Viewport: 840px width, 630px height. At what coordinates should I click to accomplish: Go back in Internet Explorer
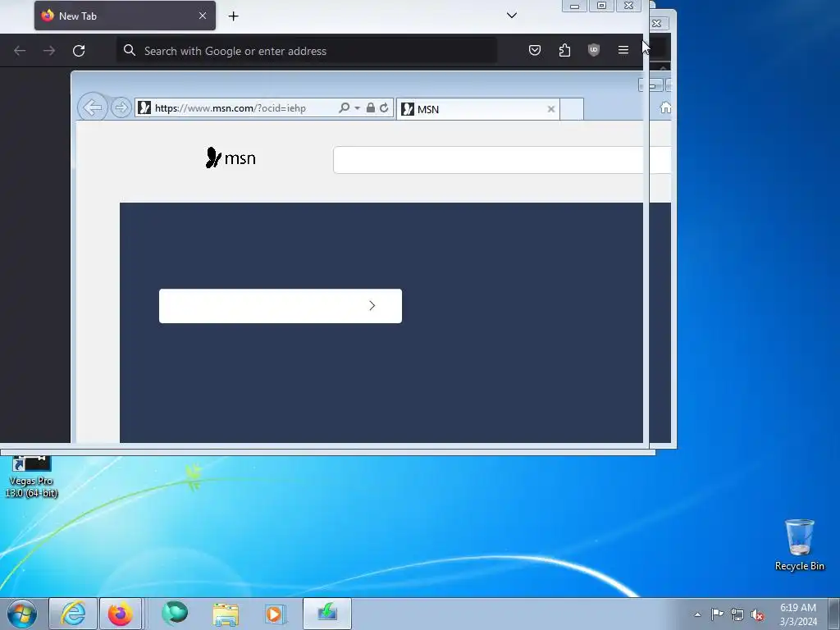[x=92, y=107]
